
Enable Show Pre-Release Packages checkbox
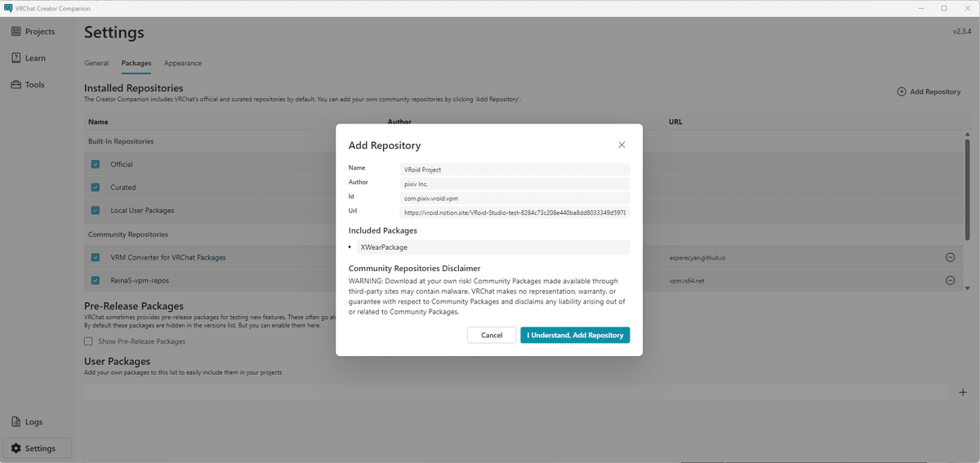tap(88, 341)
